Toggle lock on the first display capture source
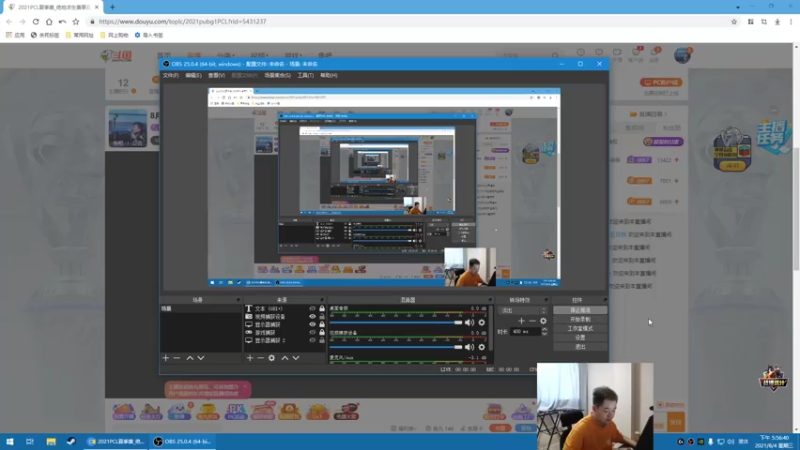This screenshot has width=800, height=450. click(322, 324)
